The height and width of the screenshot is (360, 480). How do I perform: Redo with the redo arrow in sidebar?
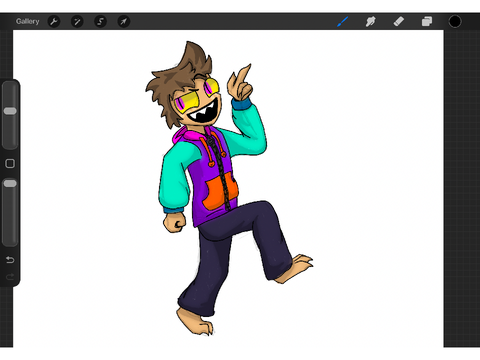(x=10, y=276)
